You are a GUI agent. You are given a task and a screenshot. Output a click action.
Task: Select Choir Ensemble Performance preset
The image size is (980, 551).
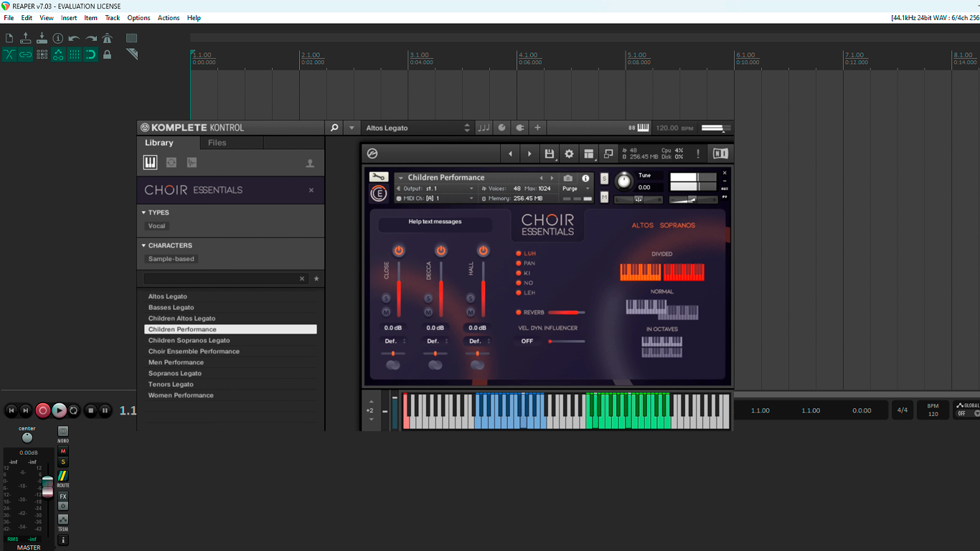(230, 352)
